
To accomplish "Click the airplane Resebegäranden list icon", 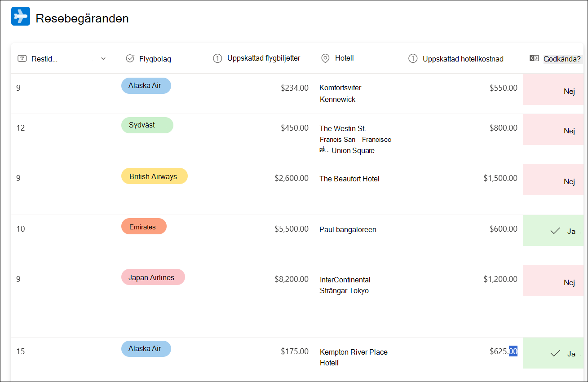I will [21, 16].
